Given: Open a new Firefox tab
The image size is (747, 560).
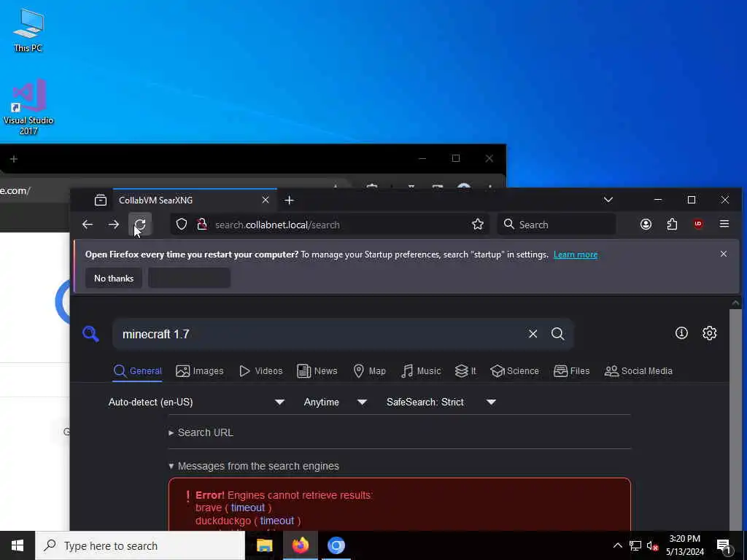Looking at the screenshot, I should [289, 201].
